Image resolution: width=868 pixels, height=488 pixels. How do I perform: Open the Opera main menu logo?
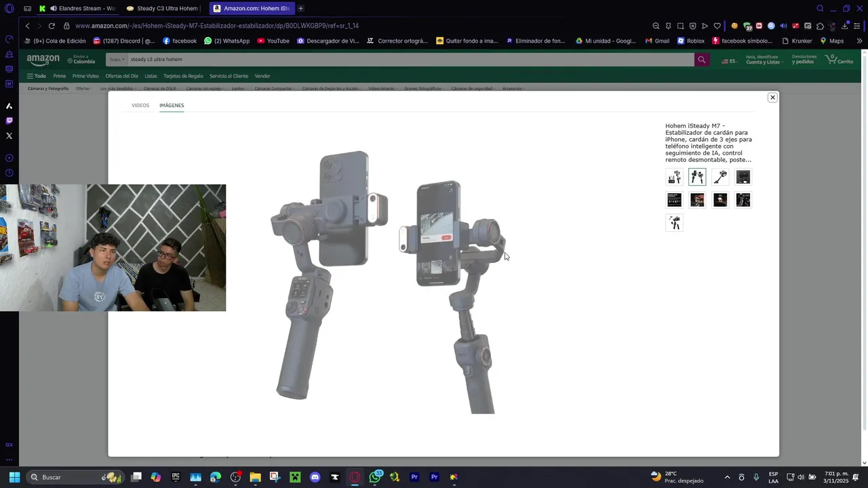9,8
